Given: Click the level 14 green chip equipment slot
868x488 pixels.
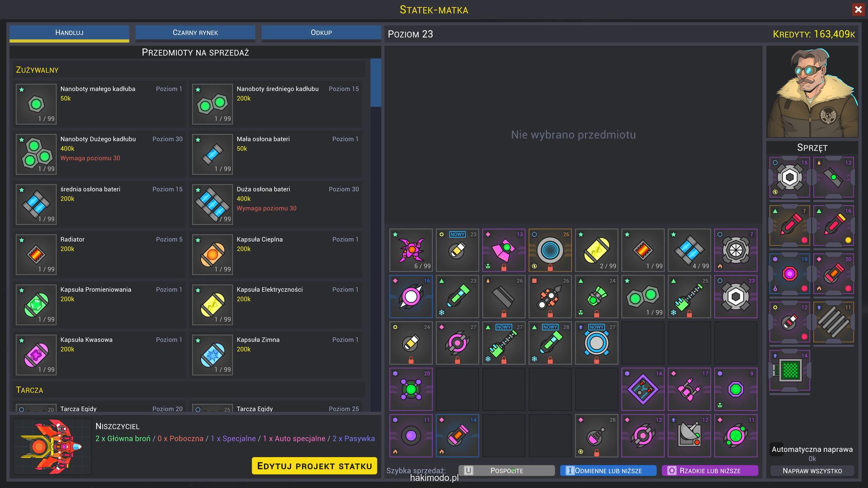Looking at the screenshot, I should [x=789, y=371].
